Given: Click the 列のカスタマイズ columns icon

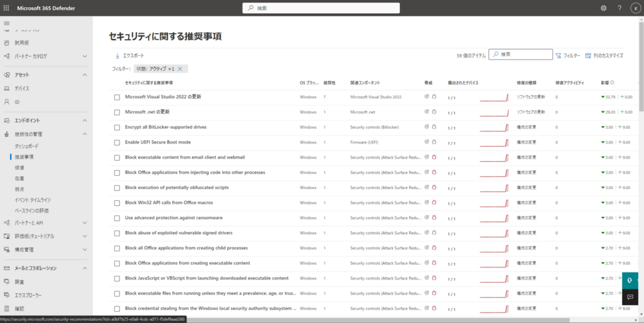Looking at the screenshot, I should pos(588,56).
